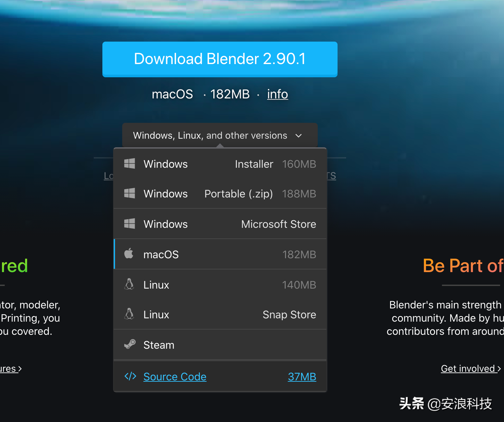Click the penguin icon in the Linux 140MB row
This screenshot has width=504, height=422.
129,284
